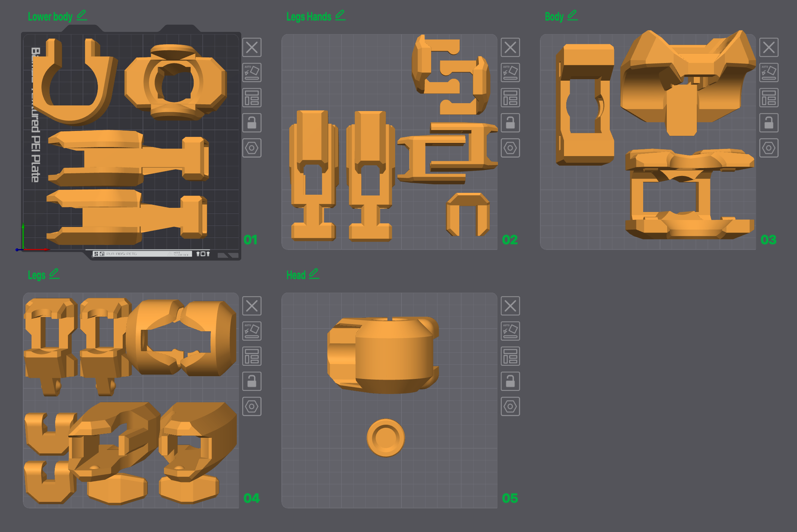Toggle the lock on plate 04
797x532 pixels.
click(x=252, y=381)
